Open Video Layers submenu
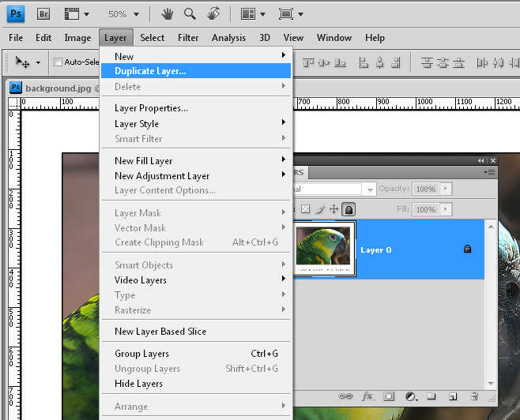This screenshot has height=420, width=520. tap(196, 280)
